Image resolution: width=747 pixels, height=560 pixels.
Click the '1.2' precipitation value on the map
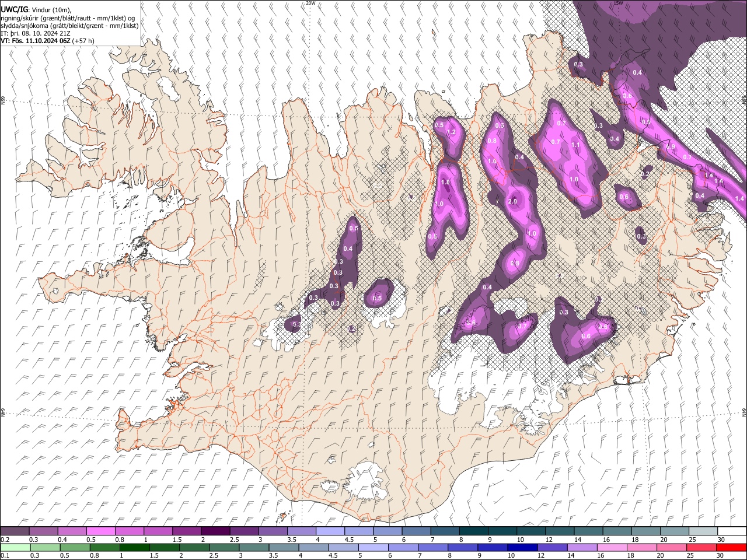[x=451, y=132]
